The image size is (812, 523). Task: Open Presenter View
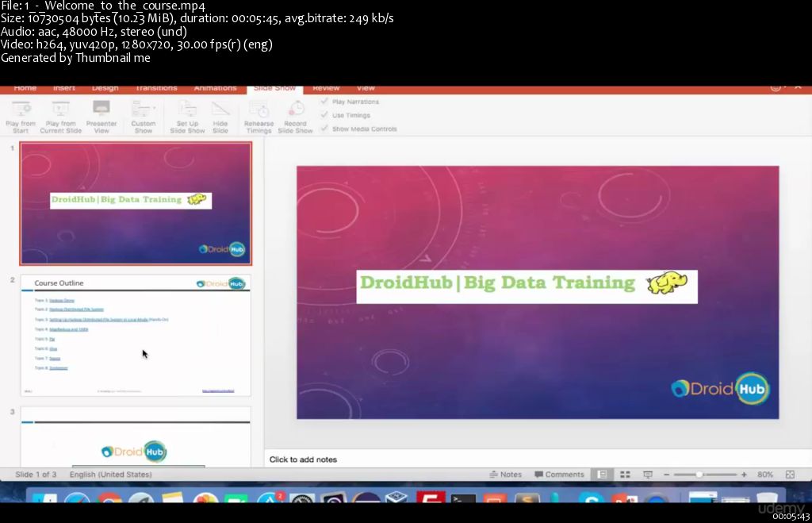pyautogui.click(x=101, y=117)
